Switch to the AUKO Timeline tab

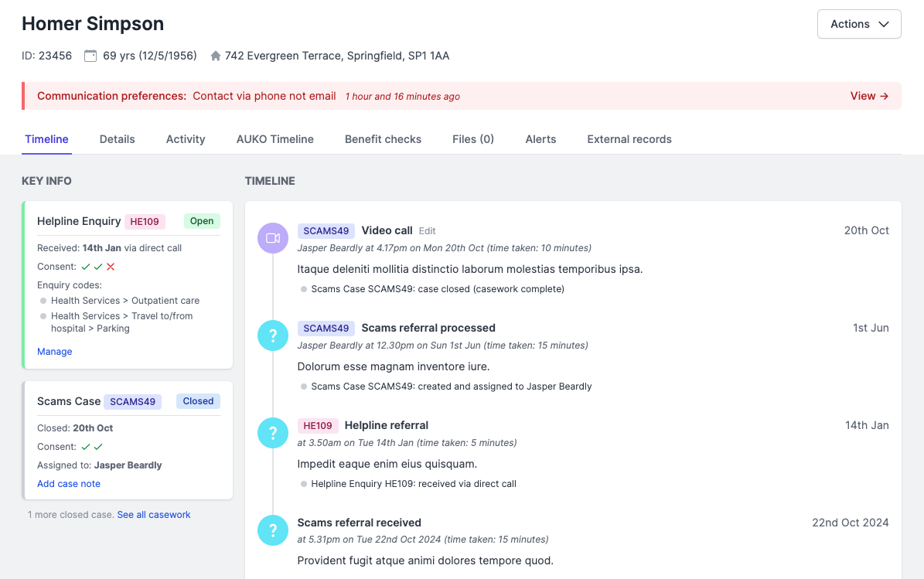274,139
